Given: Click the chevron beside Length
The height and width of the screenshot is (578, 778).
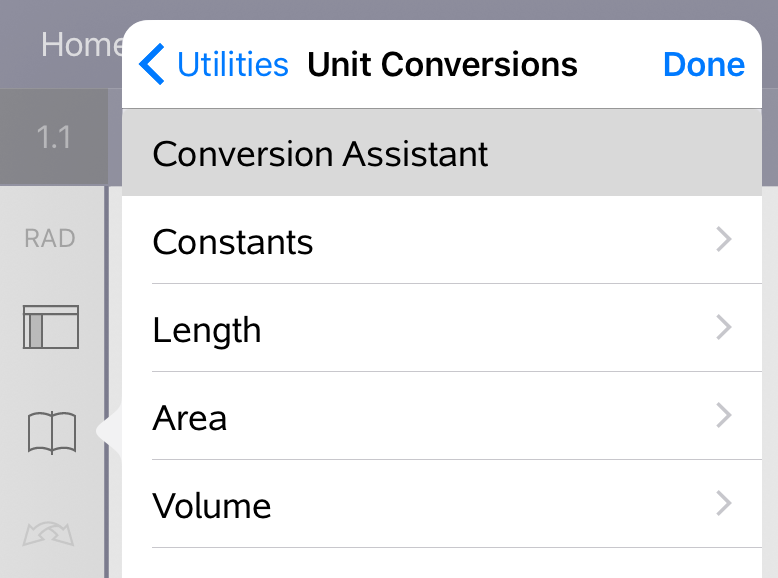Looking at the screenshot, I should tap(724, 328).
